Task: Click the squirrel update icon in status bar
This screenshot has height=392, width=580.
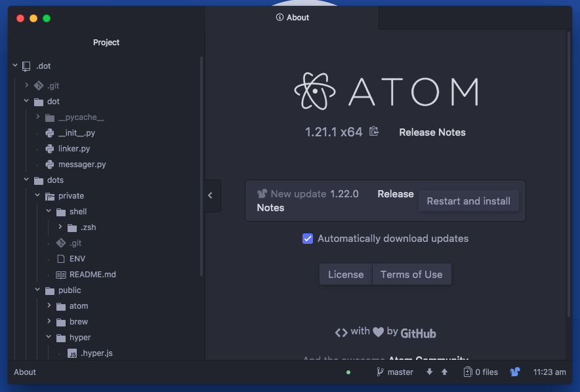Action: 515,372
